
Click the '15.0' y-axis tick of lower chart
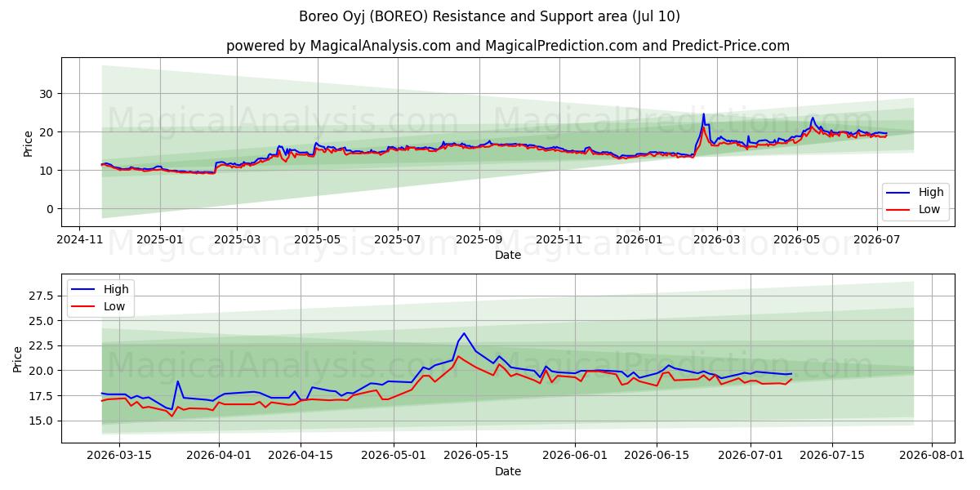(x=42, y=421)
